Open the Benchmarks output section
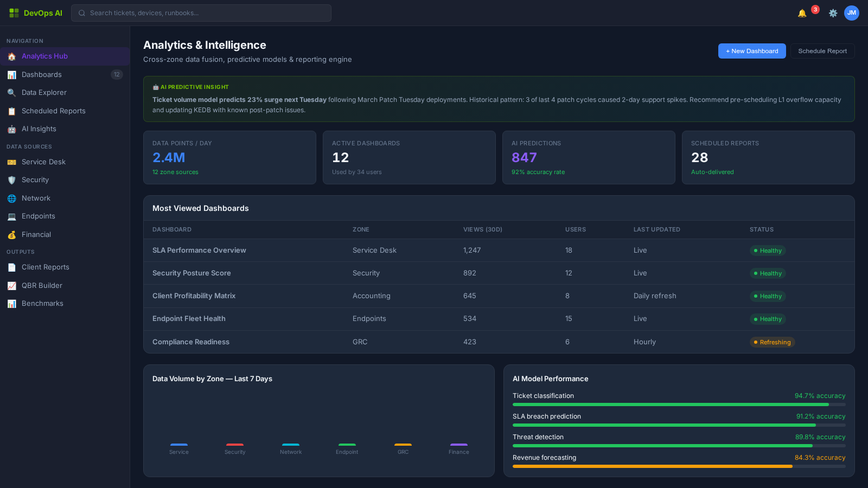 [42, 303]
